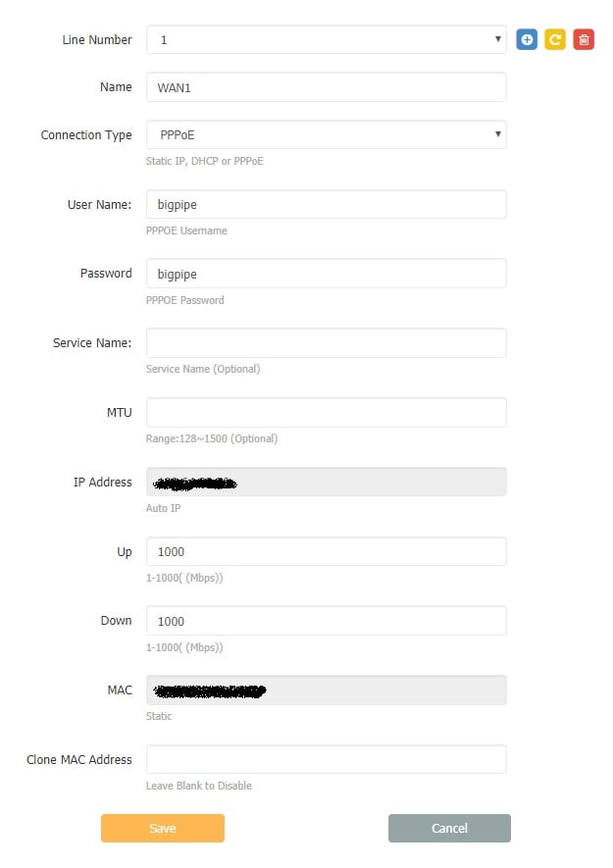Click the Down bandwidth field
Screen dimensions: 613x868
(327, 621)
